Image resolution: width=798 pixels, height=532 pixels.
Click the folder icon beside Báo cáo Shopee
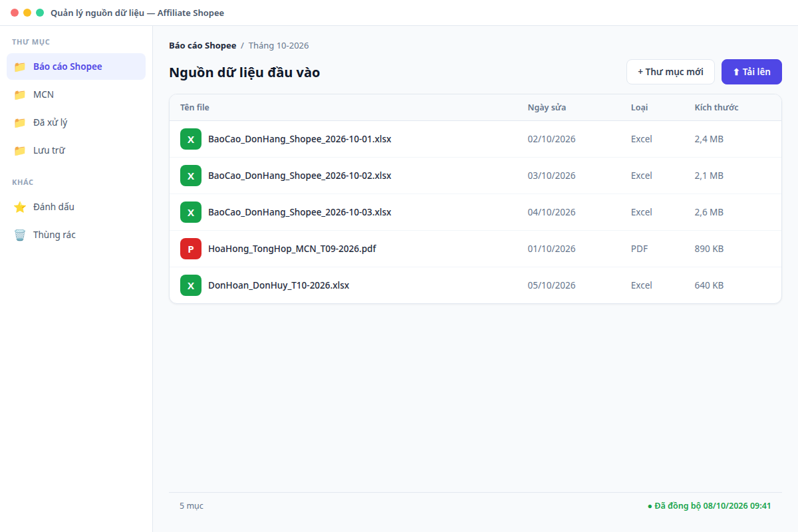pyautogui.click(x=20, y=66)
